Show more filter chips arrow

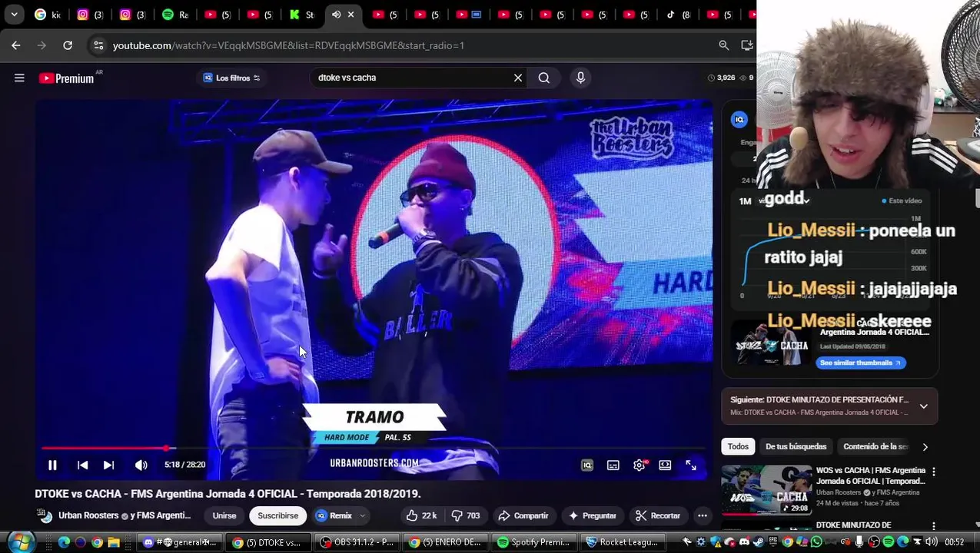point(925,446)
